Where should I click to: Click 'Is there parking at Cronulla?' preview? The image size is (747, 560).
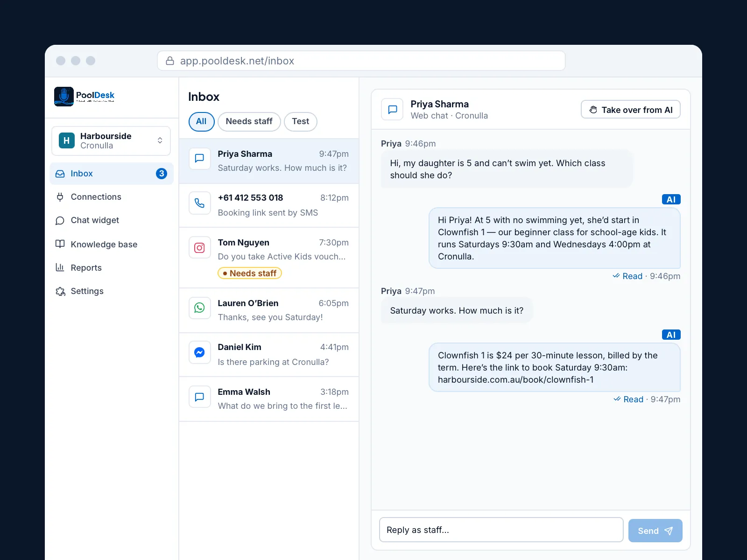(x=273, y=362)
